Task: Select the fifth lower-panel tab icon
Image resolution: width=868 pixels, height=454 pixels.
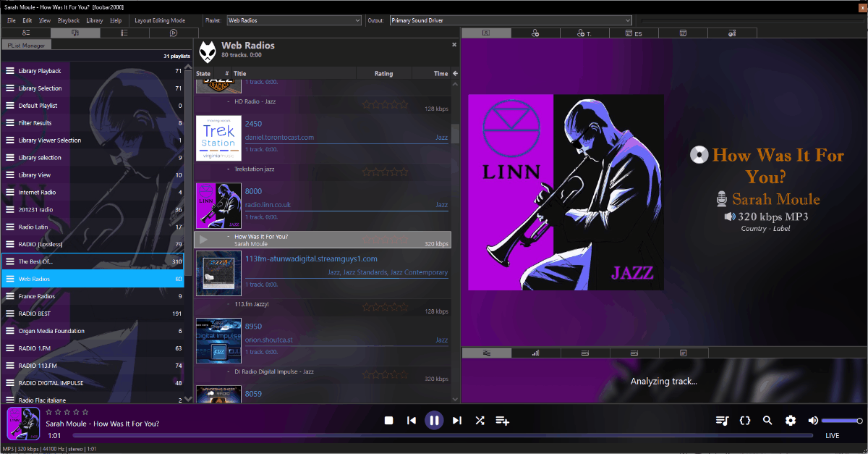Action: click(683, 353)
